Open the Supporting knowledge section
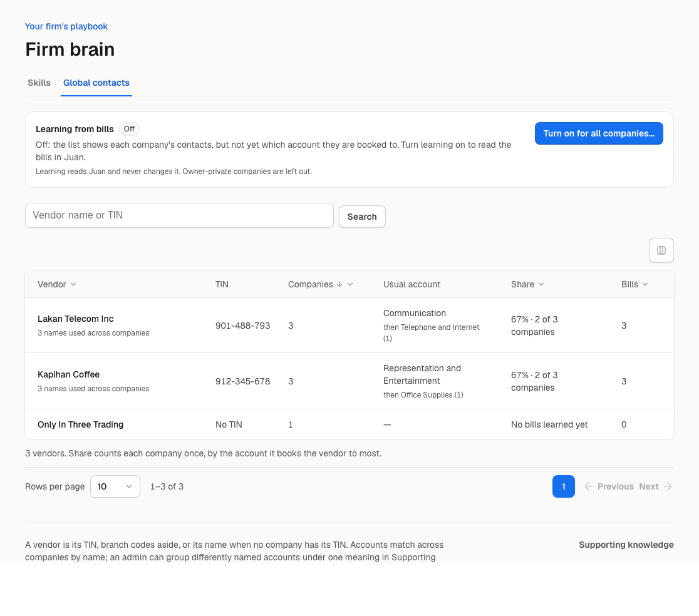The image size is (699, 616). 626,545
